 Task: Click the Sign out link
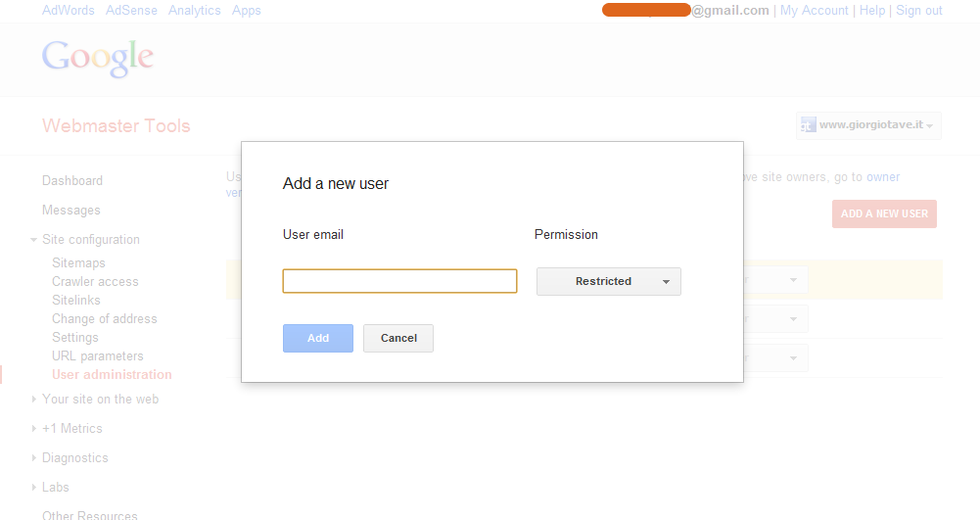[x=919, y=11]
